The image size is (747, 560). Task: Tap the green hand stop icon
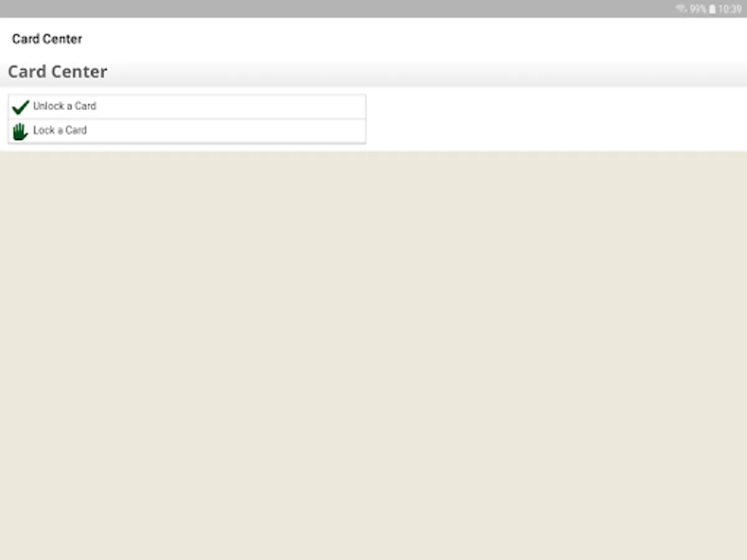click(21, 131)
